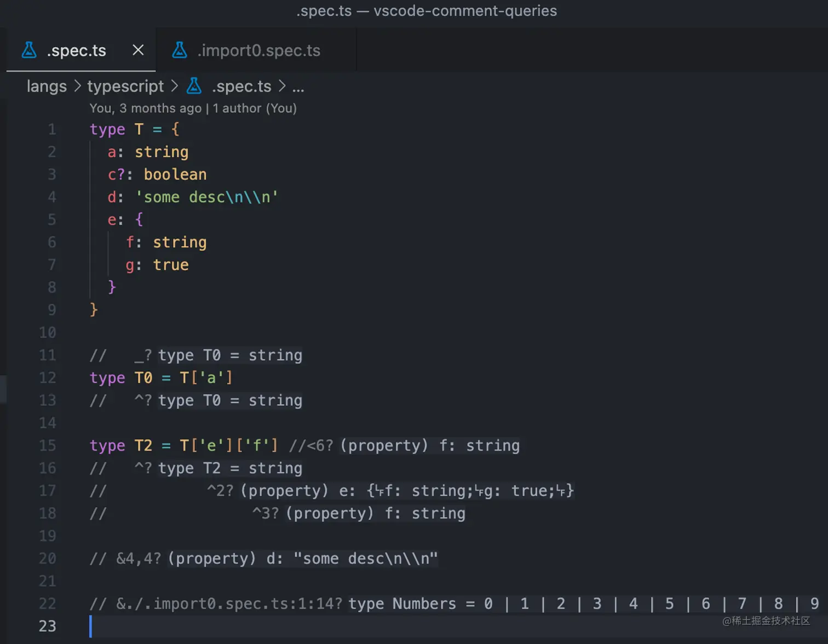
Task: Click the '^? type T2 = string' comment
Action: coord(196,468)
